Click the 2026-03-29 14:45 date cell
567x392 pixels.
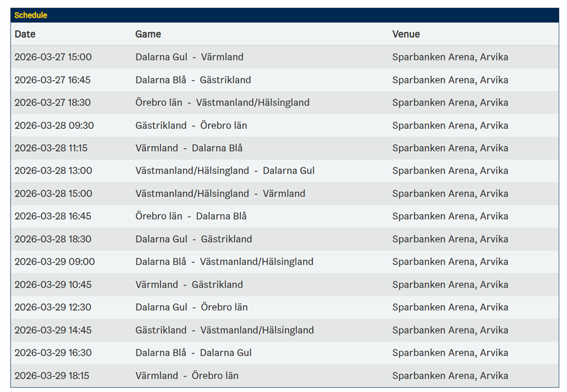pyautogui.click(x=53, y=330)
